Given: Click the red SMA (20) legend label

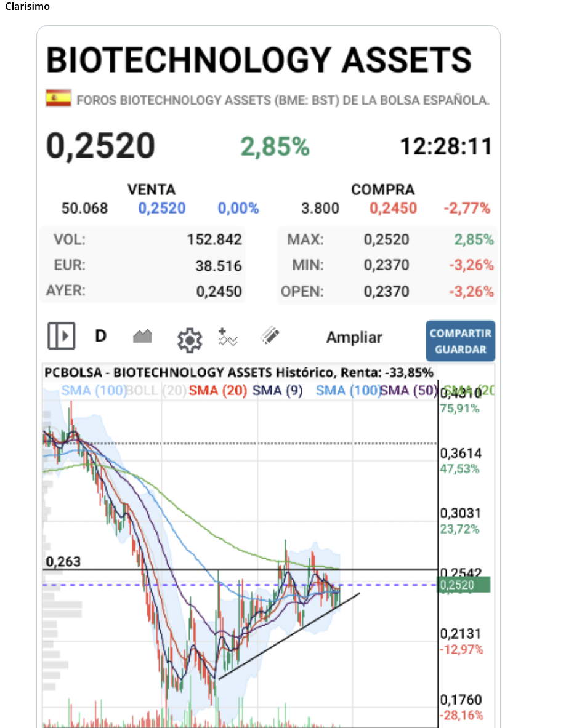Looking at the screenshot, I should point(217,391).
